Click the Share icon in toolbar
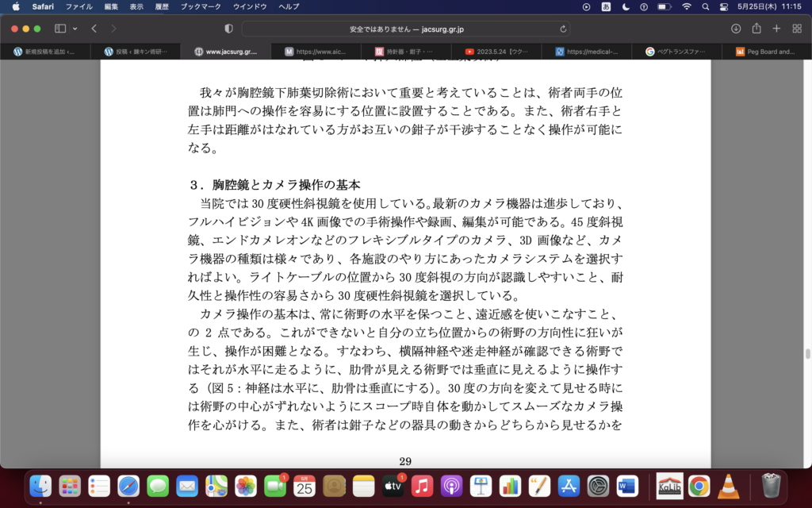Viewport: 812px width, 508px height. pyautogui.click(x=756, y=29)
